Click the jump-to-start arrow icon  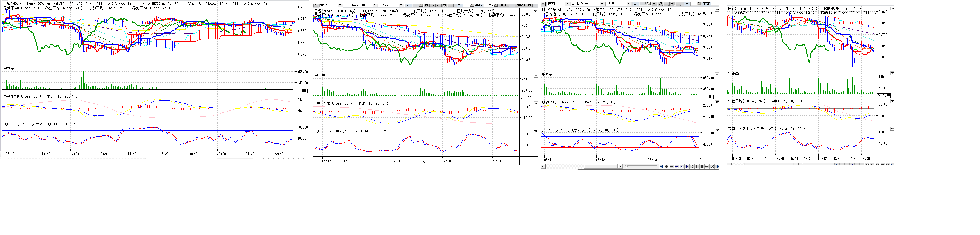pyautogui.click(x=661, y=166)
